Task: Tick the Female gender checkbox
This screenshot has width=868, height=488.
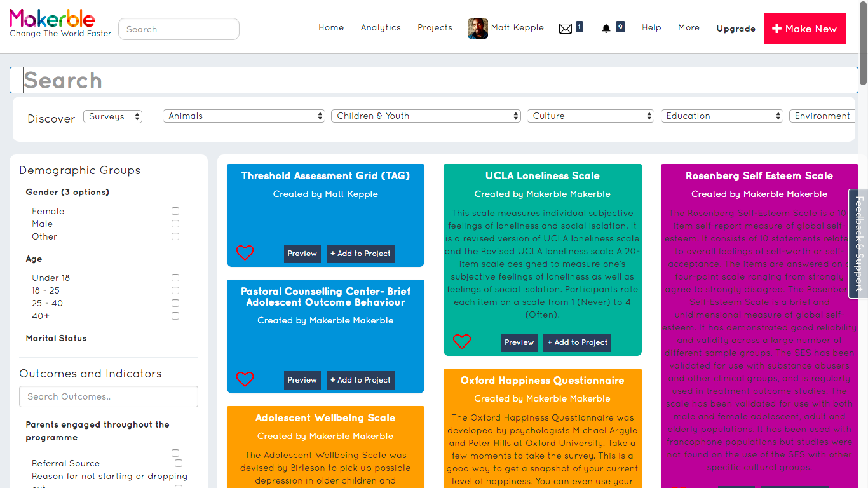Action: click(175, 211)
